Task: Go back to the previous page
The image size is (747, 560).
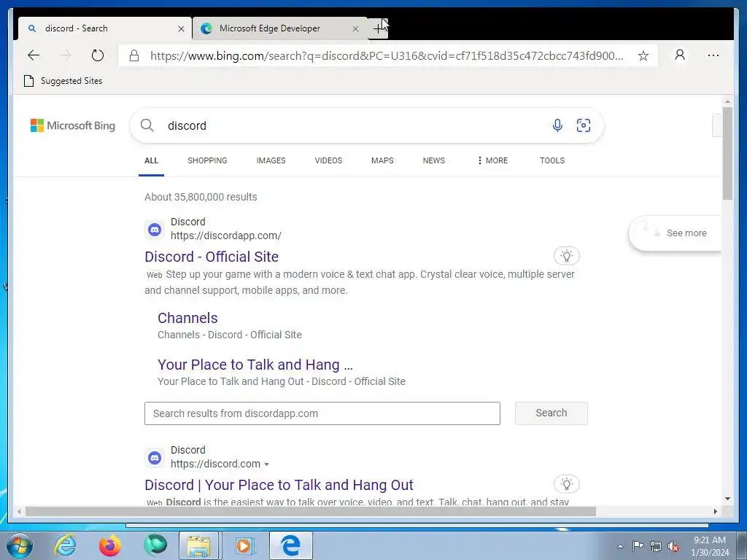Action: coord(34,55)
